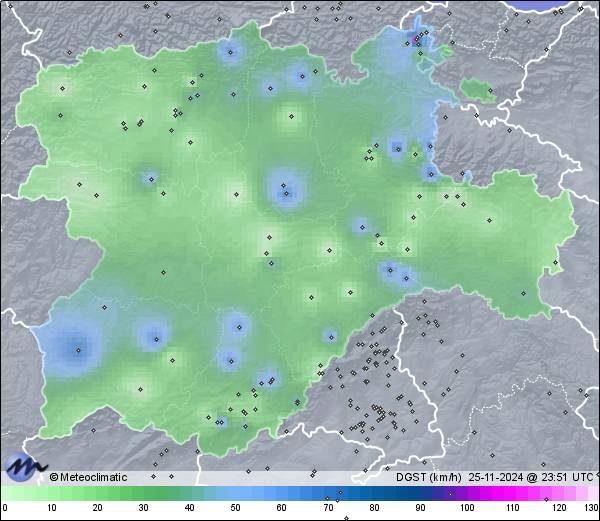The height and width of the screenshot is (521, 600).
Task: Click the scale value 110
Action: click(x=513, y=508)
